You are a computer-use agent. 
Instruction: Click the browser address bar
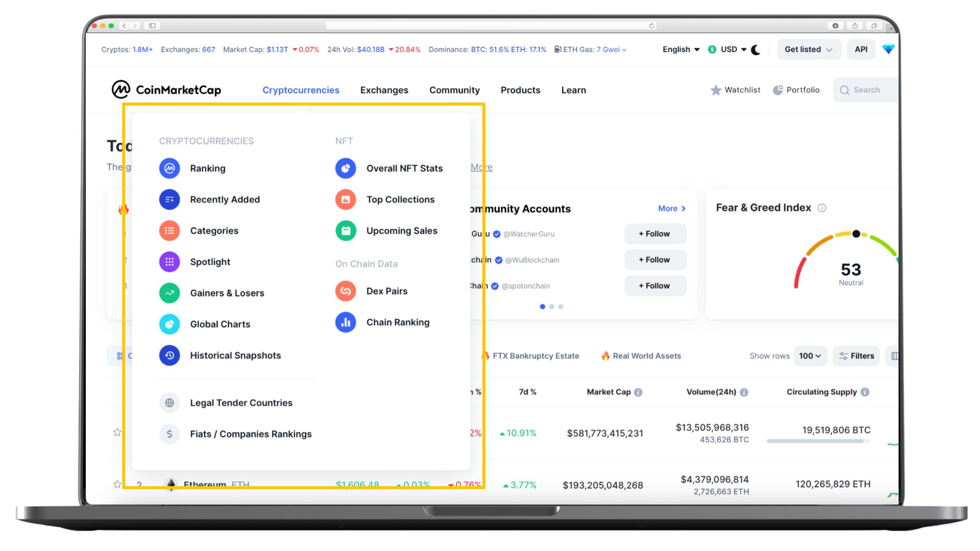click(x=491, y=26)
